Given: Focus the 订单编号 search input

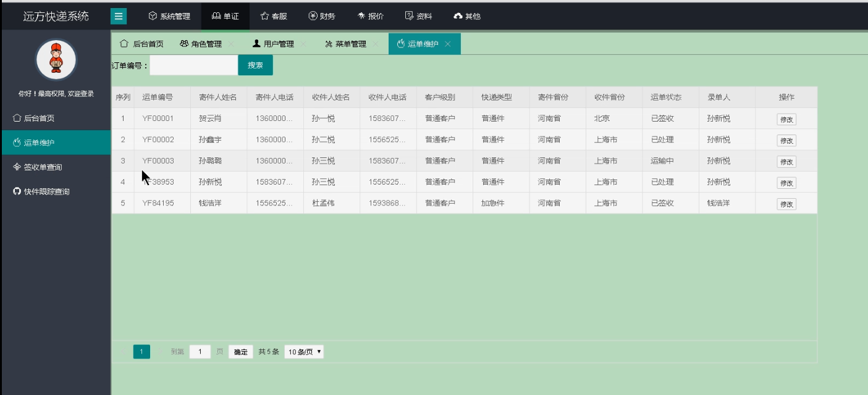Looking at the screenshot, I should point(194,65).
